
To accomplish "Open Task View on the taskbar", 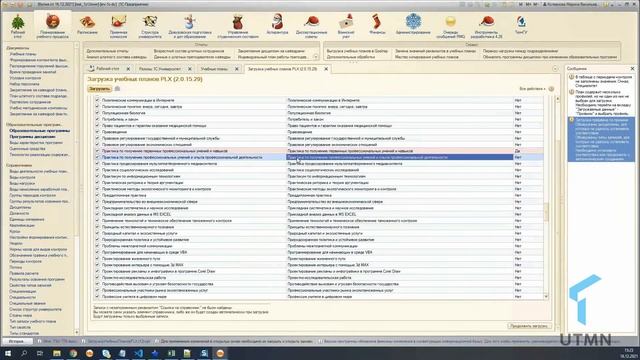I will pos(40,353).
